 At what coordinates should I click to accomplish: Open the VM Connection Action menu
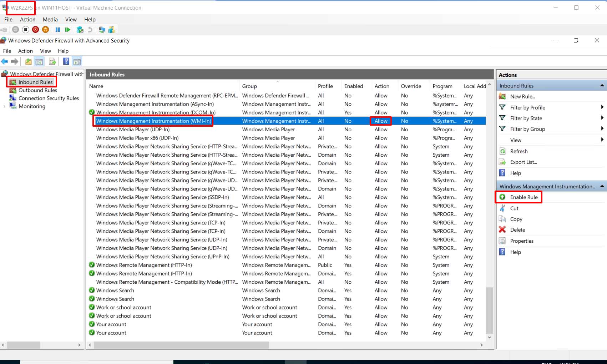coord(27,20)
